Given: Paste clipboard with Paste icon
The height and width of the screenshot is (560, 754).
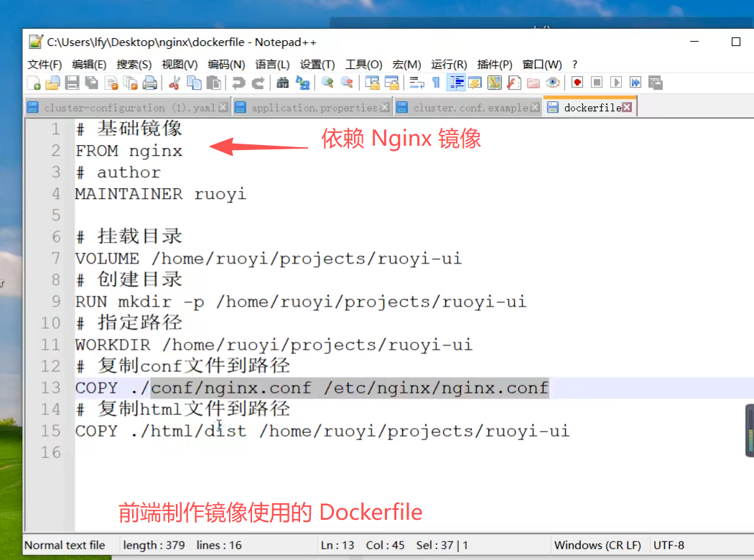Looking at the screenshot, I should [213, 83].
